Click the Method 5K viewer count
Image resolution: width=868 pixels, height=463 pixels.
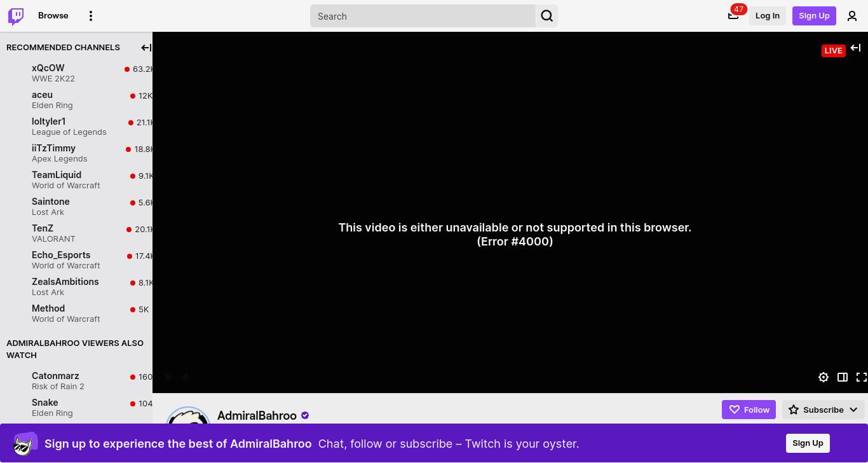coord(140,309)
